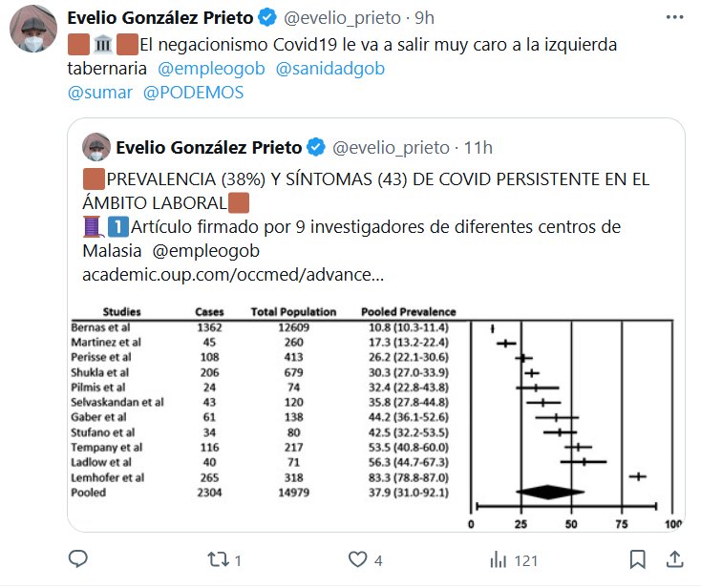Open the share tweet icon
Image resolution: width=701 pixels, height=588 pixels.
pos(673,558)
